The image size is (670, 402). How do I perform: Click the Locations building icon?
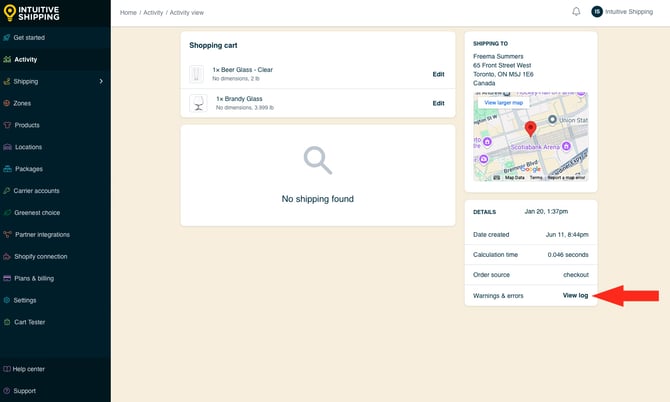pyautogui.click(x=7, y=147)
